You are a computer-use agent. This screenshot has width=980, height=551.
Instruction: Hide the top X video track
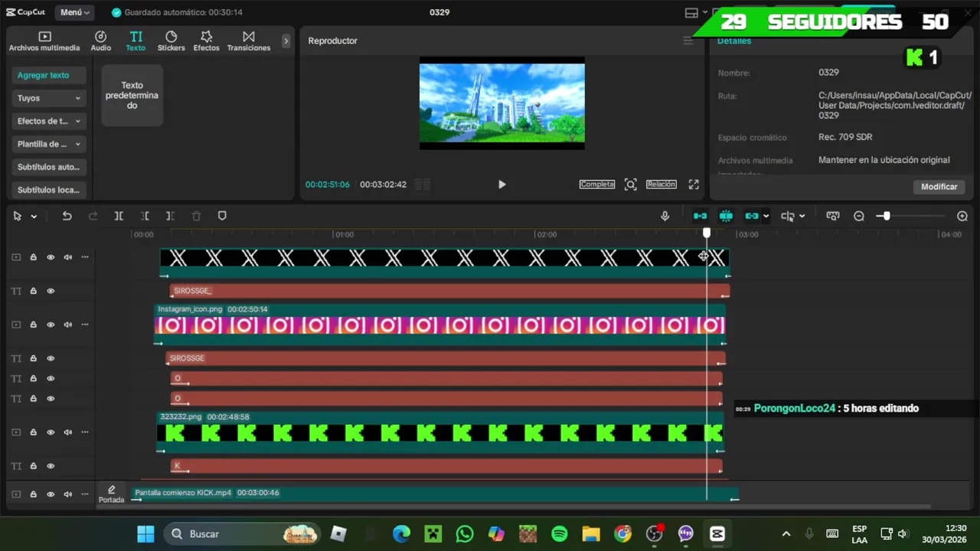tap(51, 257)
